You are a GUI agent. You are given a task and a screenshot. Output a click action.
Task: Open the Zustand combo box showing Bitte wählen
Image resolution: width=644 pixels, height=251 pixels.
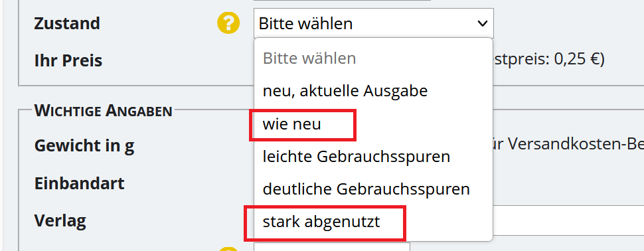point(374,23)
